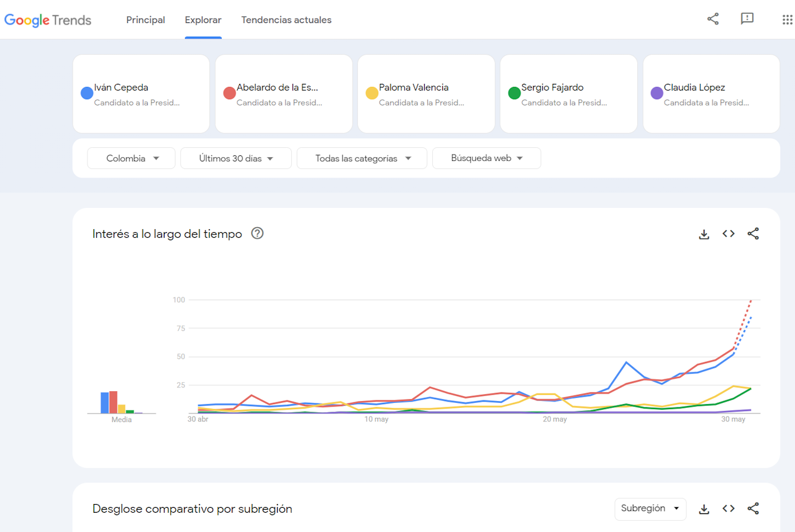The height and width of the screenshot is (532, 795).
Task: Click the 75 value on the chart axis
Action: tap(181, 328)
